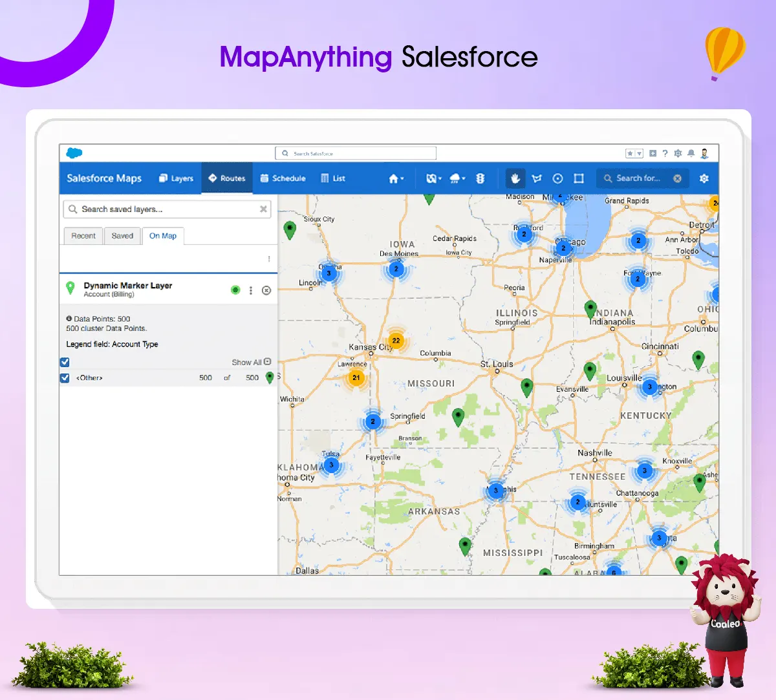Open the user profile avatar

[704, 153]
